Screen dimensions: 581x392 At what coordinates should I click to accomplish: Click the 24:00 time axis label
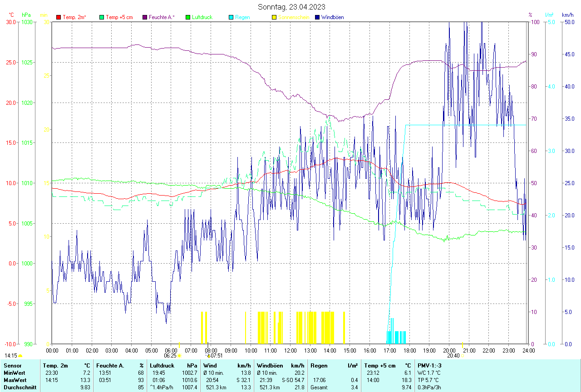(x=528, y=350)
